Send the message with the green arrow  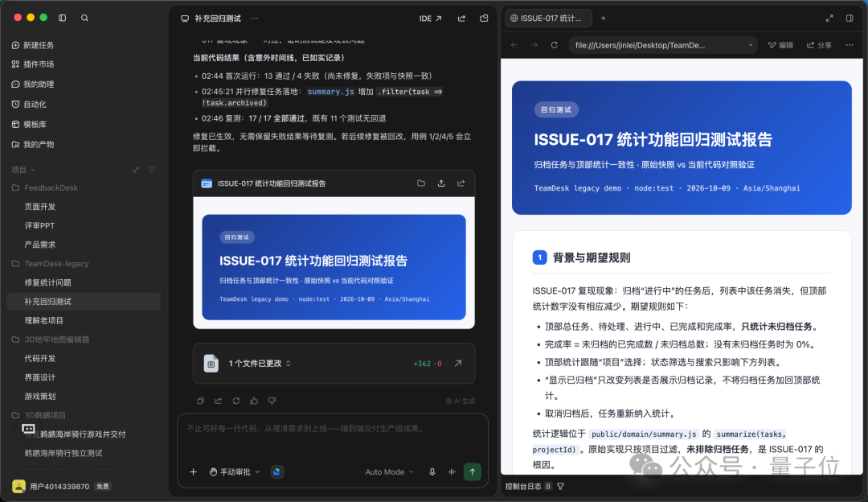point(473,472)
